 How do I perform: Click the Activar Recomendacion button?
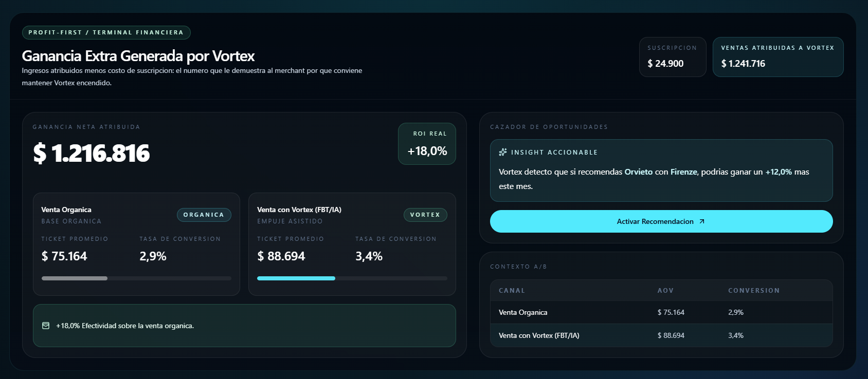(x=661, y=221)
